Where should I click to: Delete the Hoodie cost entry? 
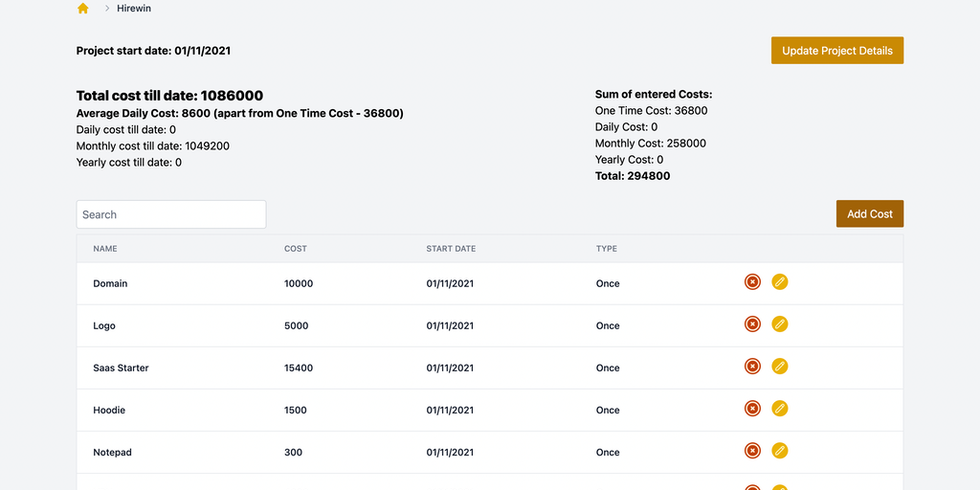(x=753, y=409)
